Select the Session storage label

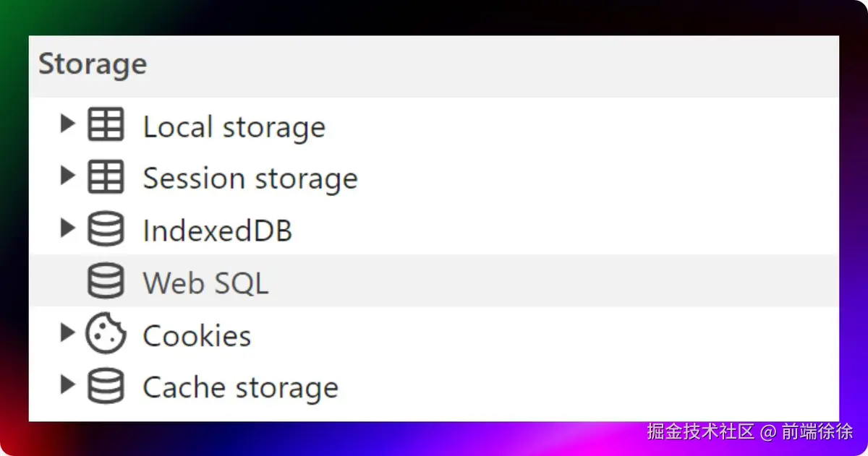click(250, 178)
